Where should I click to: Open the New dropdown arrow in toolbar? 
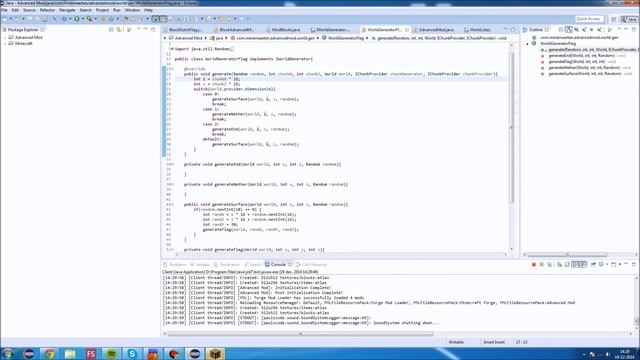click(11, 19)
